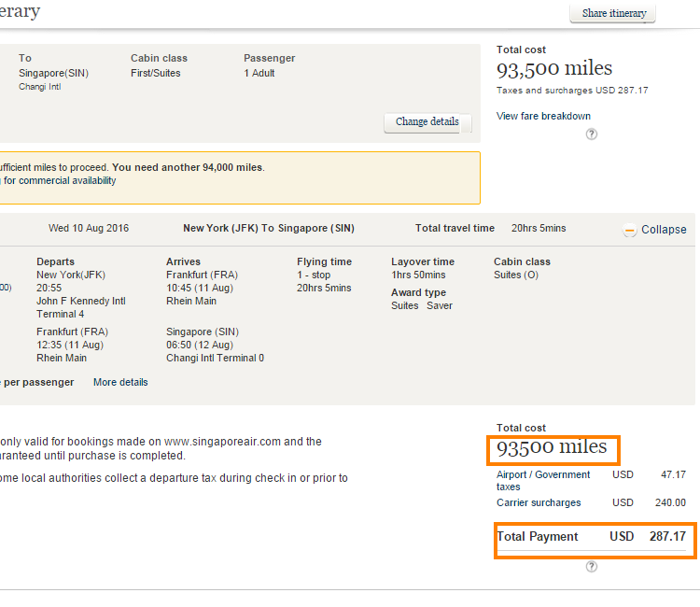This screenshot has height=607, width=700.
Task: Click the highlighted 93500 miles total
Action: (553, 448)
